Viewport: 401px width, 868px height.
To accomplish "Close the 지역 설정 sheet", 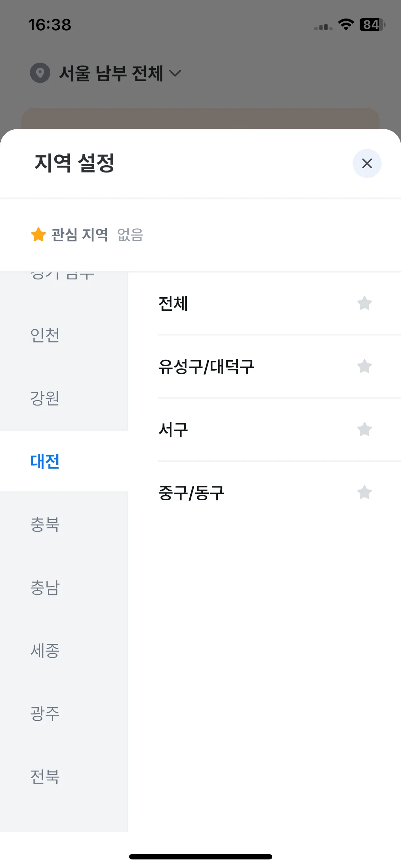I will click(x=367, y=163).
